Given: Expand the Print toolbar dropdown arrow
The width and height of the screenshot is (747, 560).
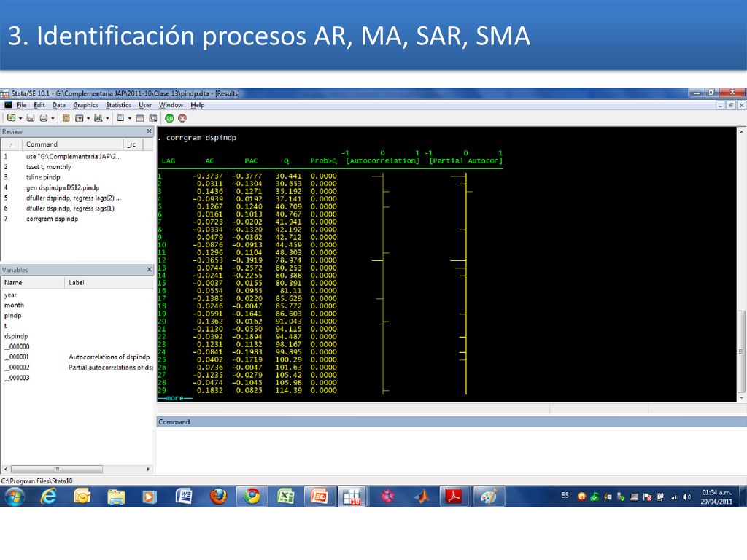Looking at the screenshot, I should tap(53, 119).
